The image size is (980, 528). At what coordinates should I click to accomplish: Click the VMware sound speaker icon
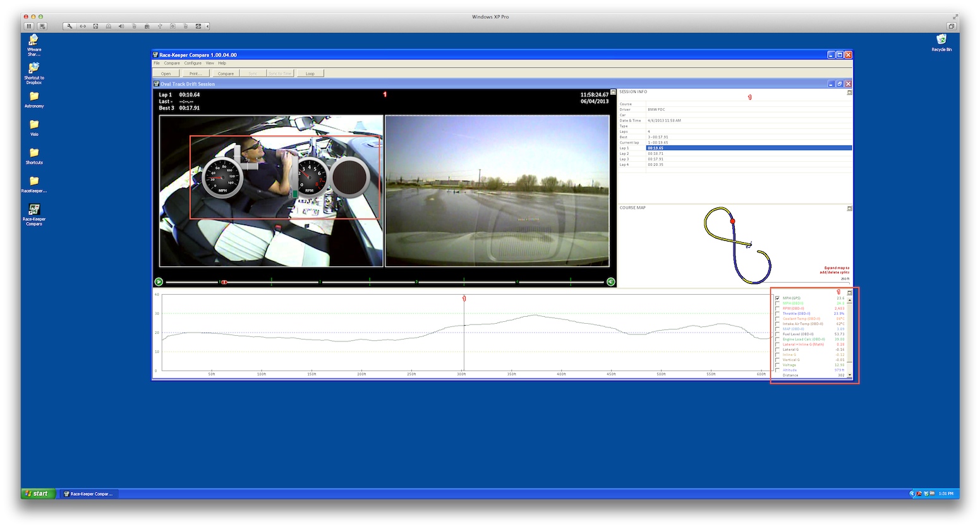pyautogui.click(x=121, y=26)
